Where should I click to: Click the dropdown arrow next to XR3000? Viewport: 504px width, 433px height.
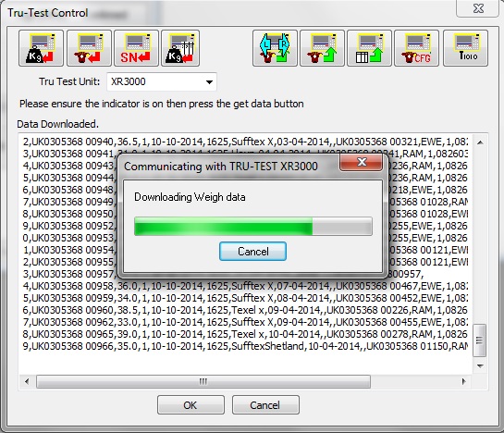pos(209,82)
